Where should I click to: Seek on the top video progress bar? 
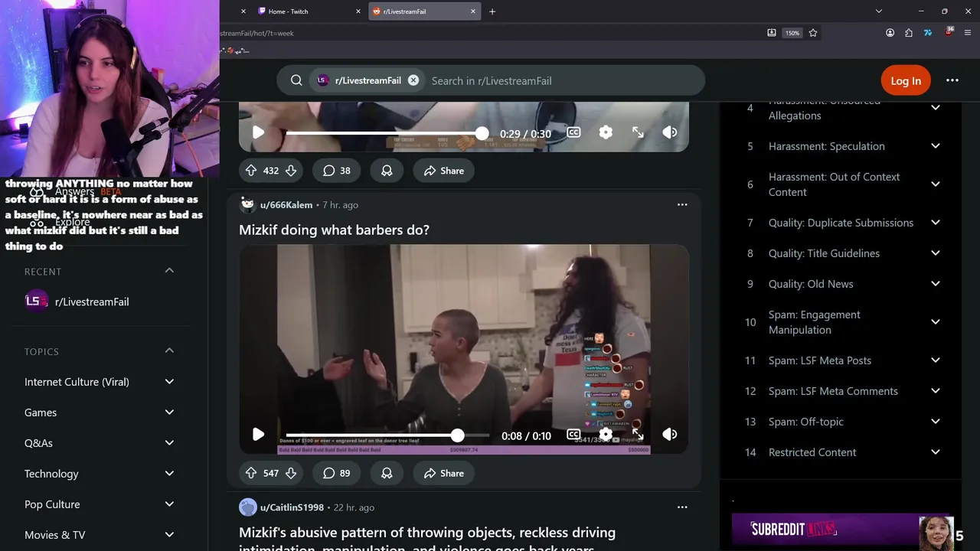pyautogui.click(x=387, y=132)
